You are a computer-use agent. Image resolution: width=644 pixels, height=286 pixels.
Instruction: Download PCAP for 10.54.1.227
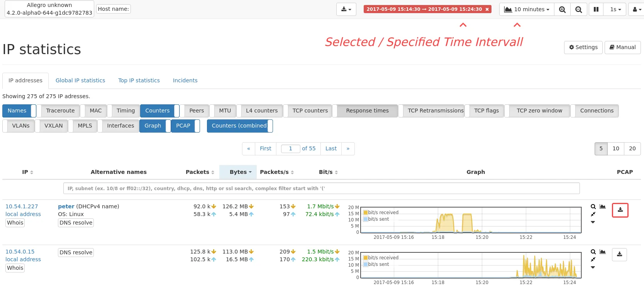point(620,210)
